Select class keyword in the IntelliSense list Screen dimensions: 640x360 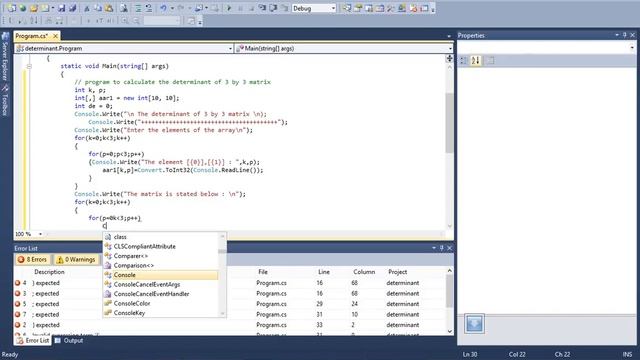(x=160, y=237)
